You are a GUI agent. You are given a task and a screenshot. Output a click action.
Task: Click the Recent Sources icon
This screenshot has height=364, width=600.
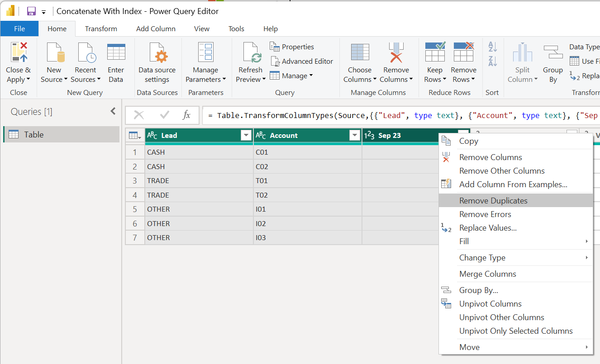86,52
